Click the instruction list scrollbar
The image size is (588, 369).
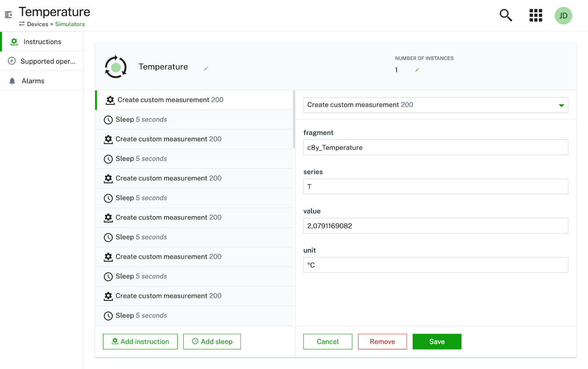pos(294,120)
